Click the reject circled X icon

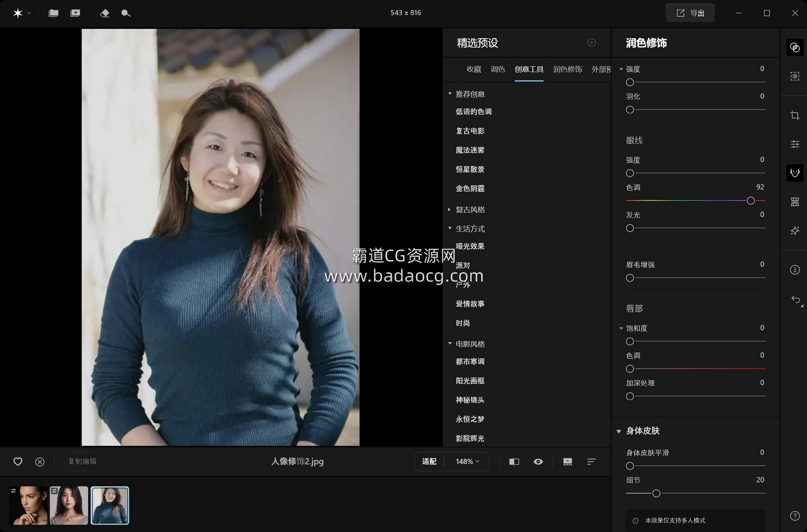[x=40, y=462]
